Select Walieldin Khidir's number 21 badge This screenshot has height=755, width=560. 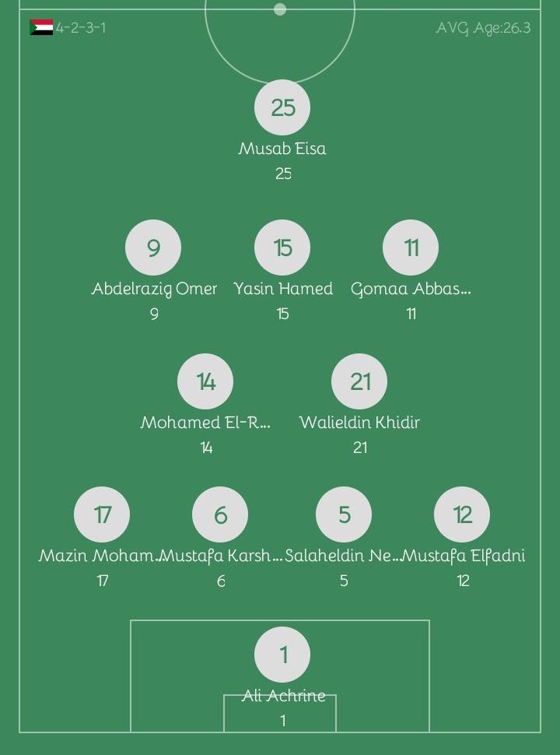tap(359, 381)
